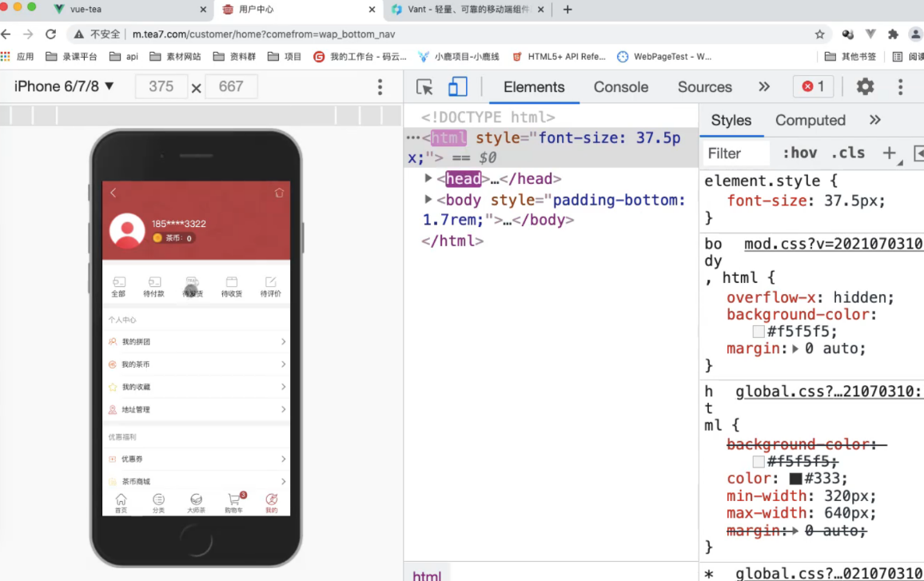Tap 购物车 cart in bottom navigation
The width and height of the screenshot is (924, 581).
pos(234,503)
